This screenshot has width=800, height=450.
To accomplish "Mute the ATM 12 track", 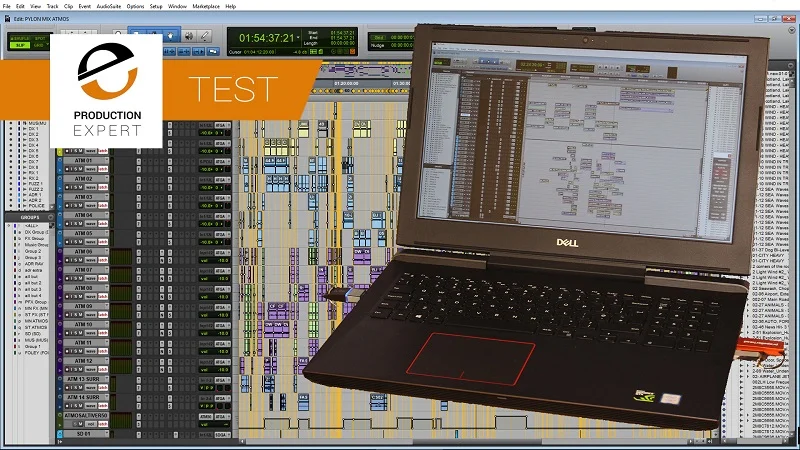I will (80, 369).
